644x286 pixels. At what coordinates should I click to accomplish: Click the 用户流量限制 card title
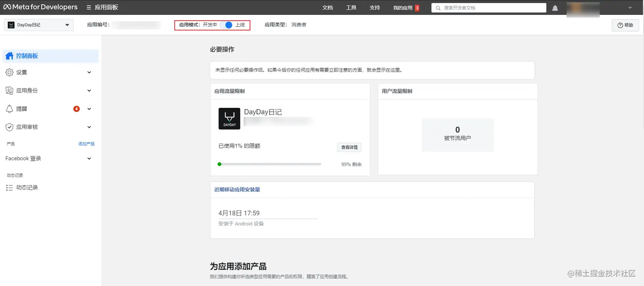(397, 91)
